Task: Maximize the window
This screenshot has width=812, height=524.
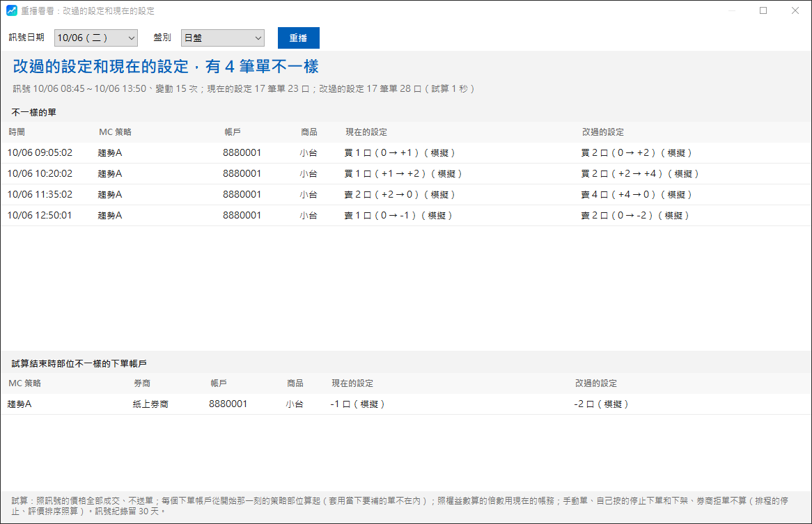Action: click(x=763, y=10)
